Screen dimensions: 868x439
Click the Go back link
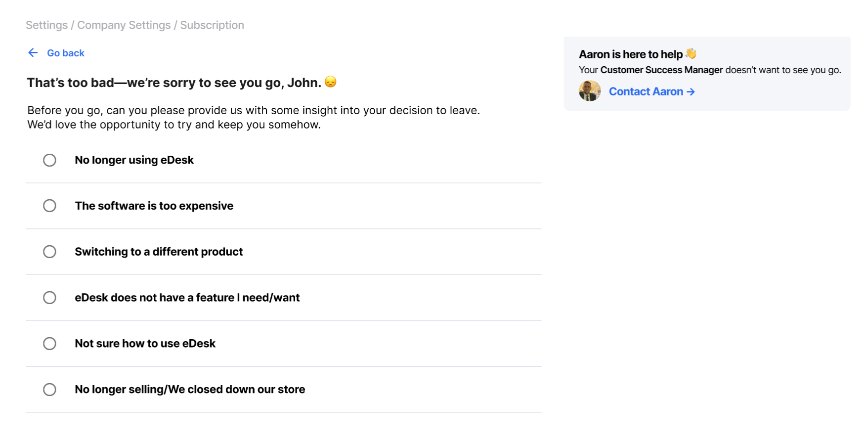[x=65, y=53]
